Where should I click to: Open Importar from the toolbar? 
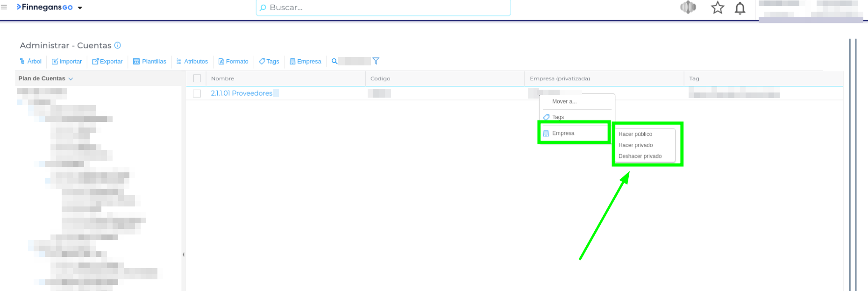pyautogui.click(x=66, y=61)
